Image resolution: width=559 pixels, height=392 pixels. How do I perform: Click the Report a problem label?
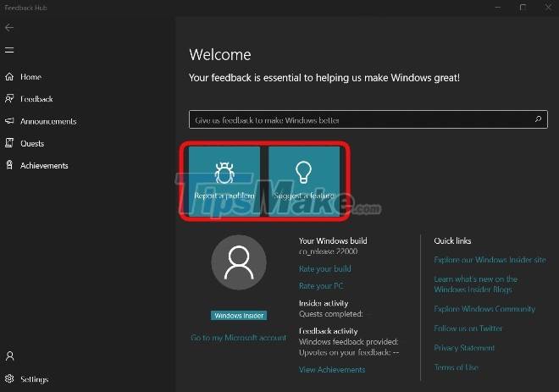224,196
